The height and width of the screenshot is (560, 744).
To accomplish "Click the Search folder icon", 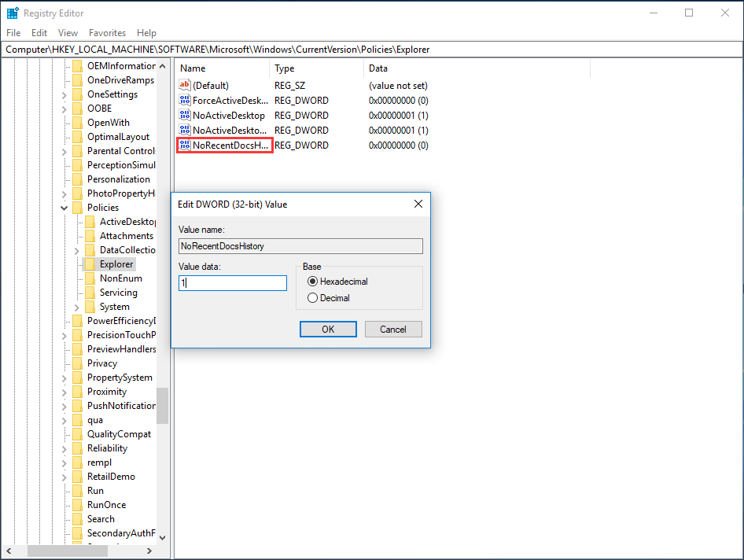I will [x=77, y=519].
